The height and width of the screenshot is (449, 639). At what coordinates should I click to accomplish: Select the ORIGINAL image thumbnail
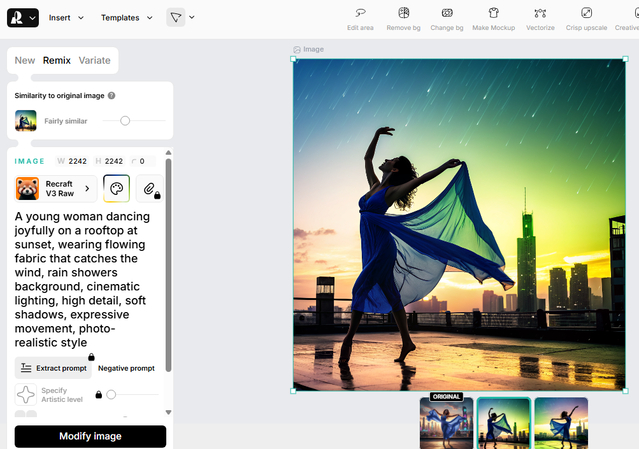[446, 423]
